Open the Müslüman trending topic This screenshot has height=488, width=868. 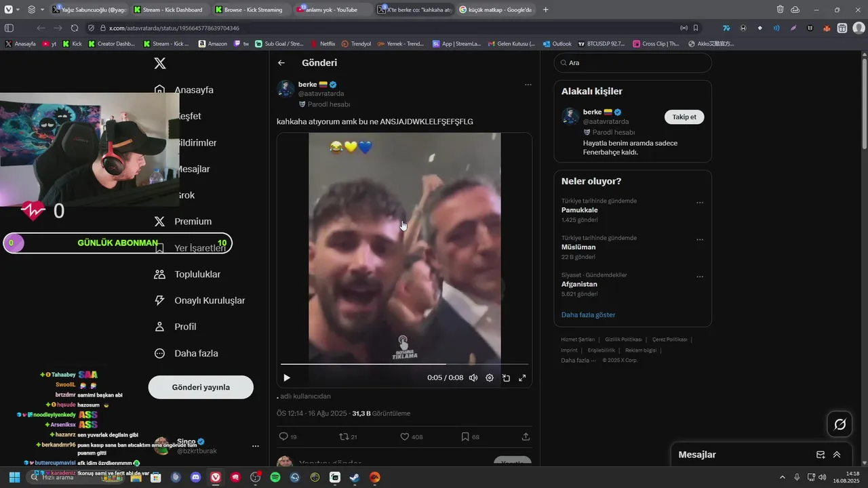[x=580, y=247]
